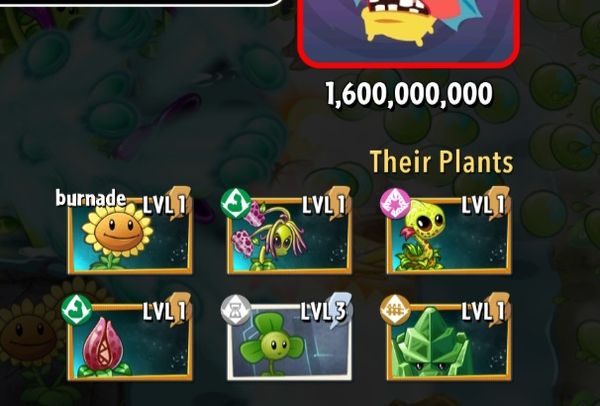Click purple family badge on snake plant card
This screenshot has width=600, height=406.
pyautogui.click(x=395, y=204)
